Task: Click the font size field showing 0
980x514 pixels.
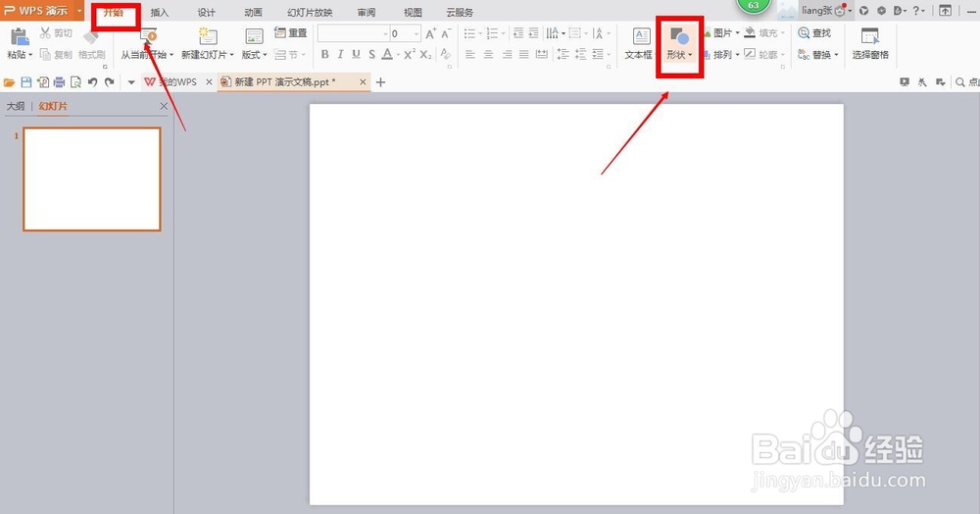Action: [x=405, y=33]
